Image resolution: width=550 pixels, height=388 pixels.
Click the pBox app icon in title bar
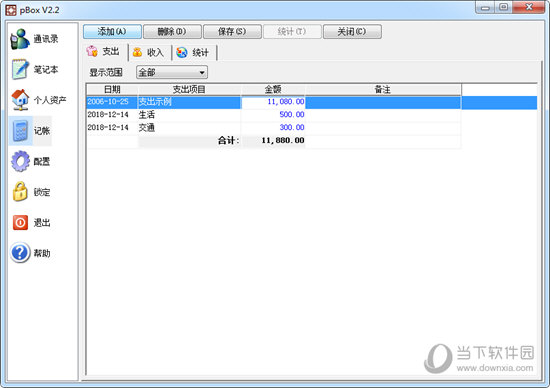pos(11,10)
